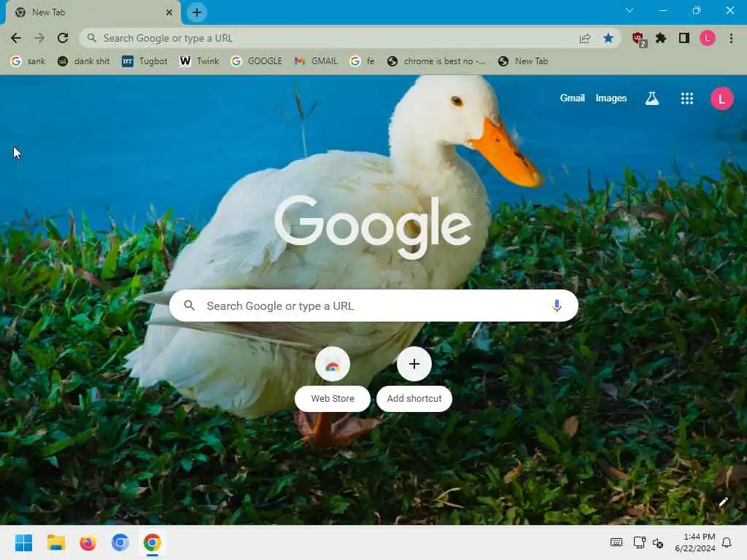Customize this page with pencil icon

(x=723, y=502)
